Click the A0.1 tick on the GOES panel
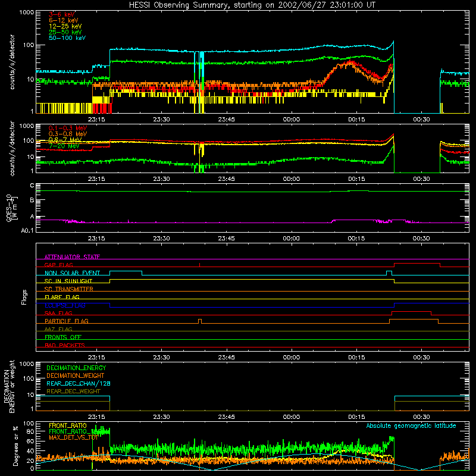Viewport: 476px width, 476px height. click(27, 230)
